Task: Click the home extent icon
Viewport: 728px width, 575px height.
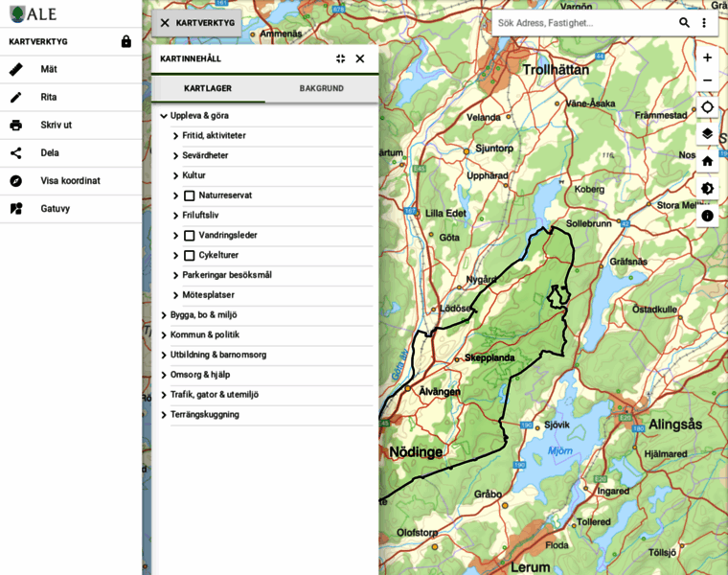Action: [x=707, y=161]
